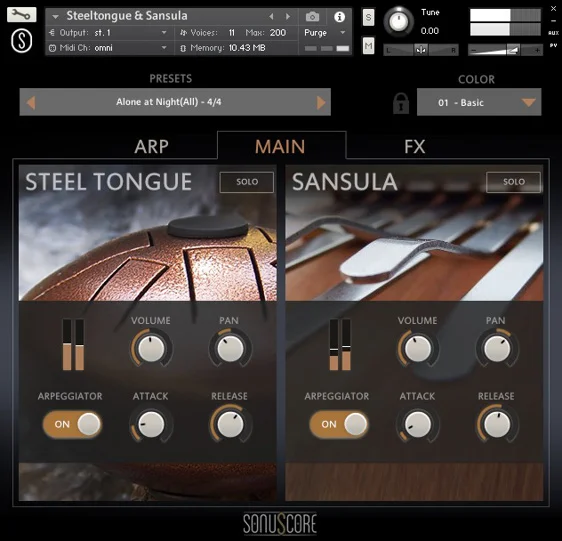Toggle the preset padlock icon
Screen dimensions: 562x541
pyautogui.click(x=401, y=104)
